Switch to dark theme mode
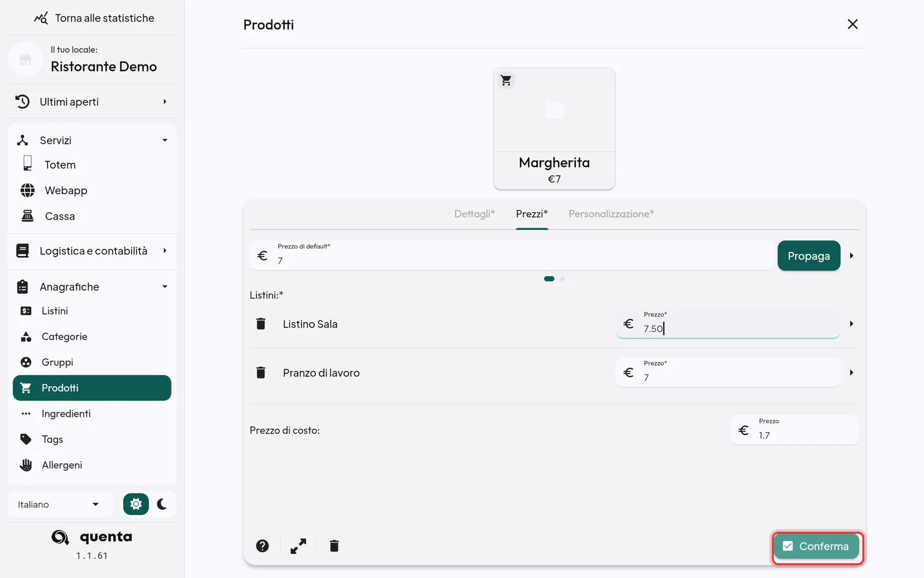The image size is (924, 578). pyautogui.click(x=162, y=504)
